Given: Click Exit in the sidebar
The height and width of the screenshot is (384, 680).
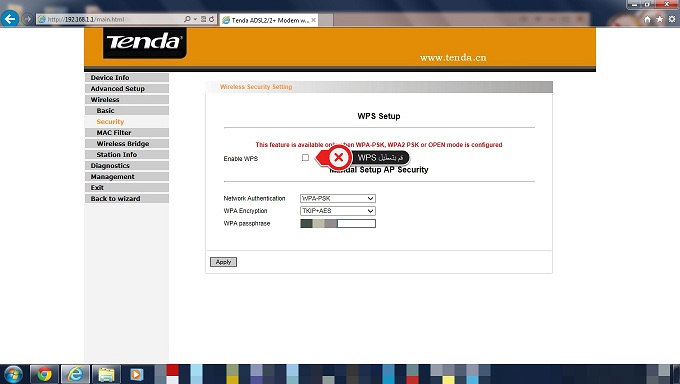Looking at the screenshot, I should point(127,187).
